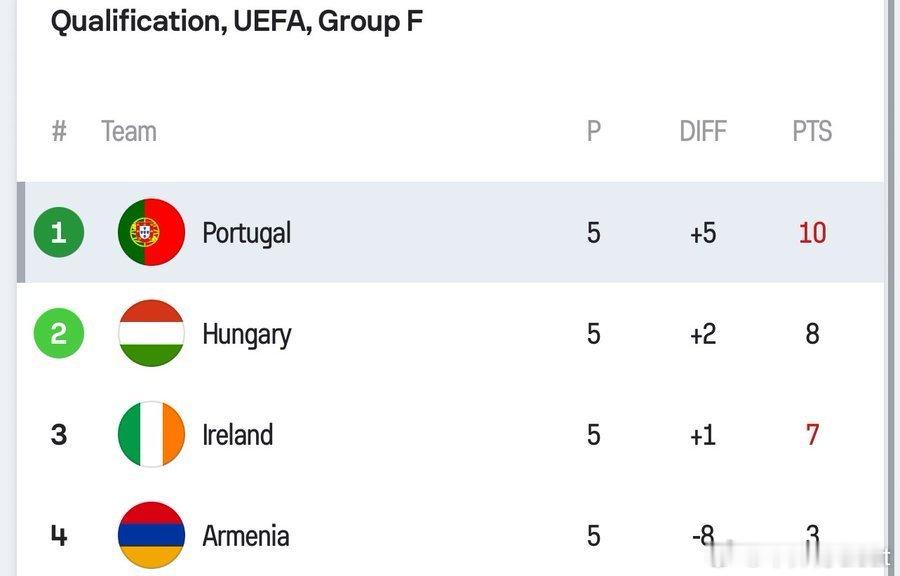Open the Hungary team link

point(246,334)
